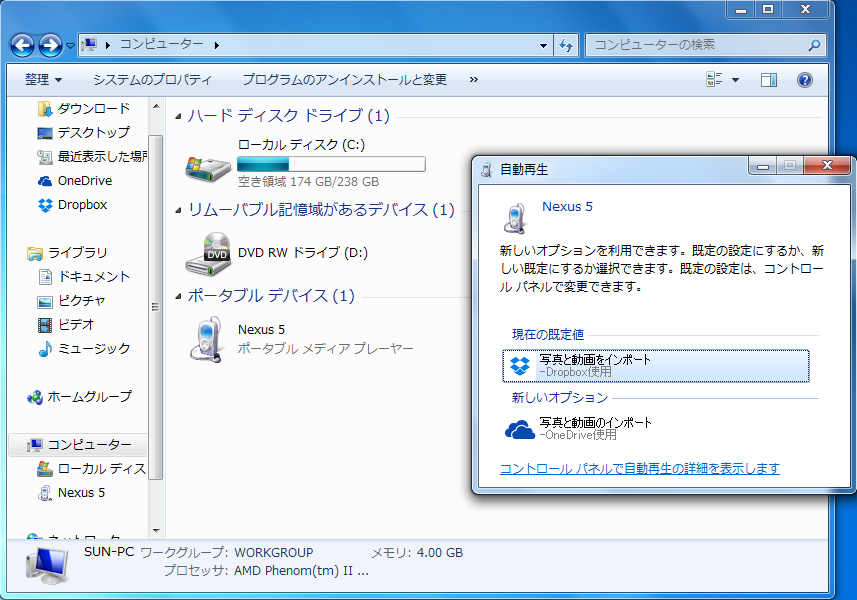Screen dimensions: 857x600
Task: Toggle the preview pane icon
Action: tap(768, 80)
